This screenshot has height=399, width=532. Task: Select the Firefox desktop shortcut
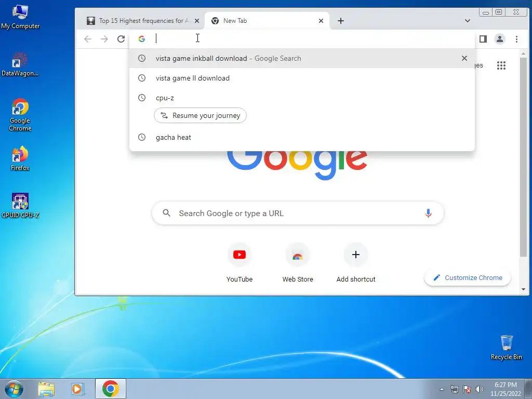(x=20, y=158)
